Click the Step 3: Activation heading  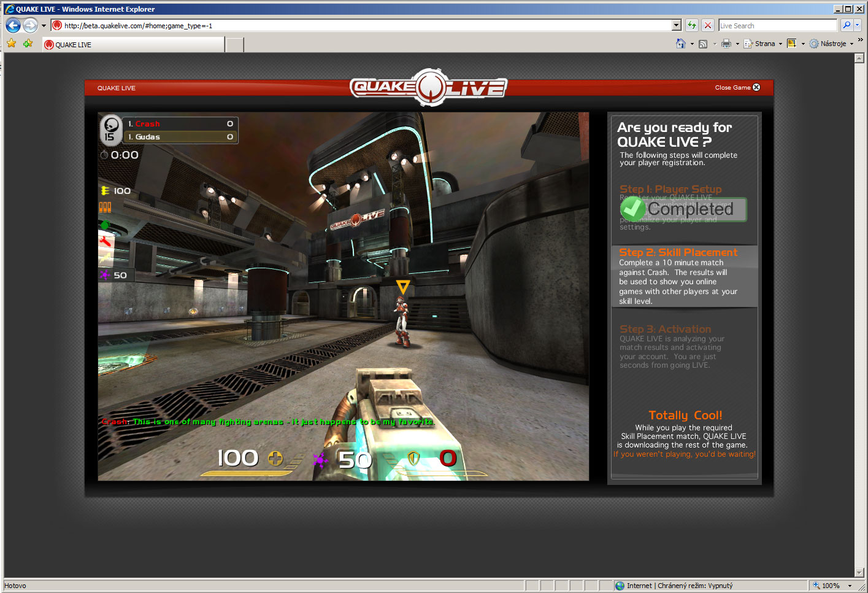click(x=665, y=329)
